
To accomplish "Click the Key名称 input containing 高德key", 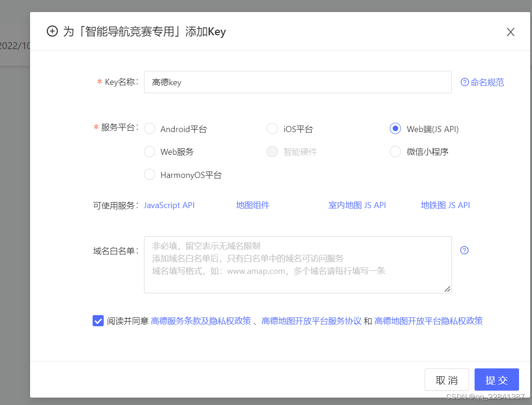I will pyautogui.click(x=298, y=82).
